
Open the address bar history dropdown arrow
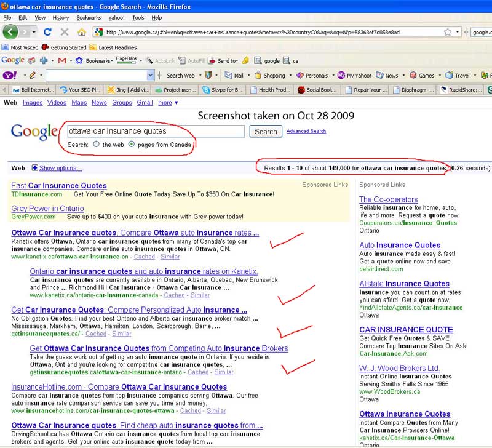(x=458, y=31)
